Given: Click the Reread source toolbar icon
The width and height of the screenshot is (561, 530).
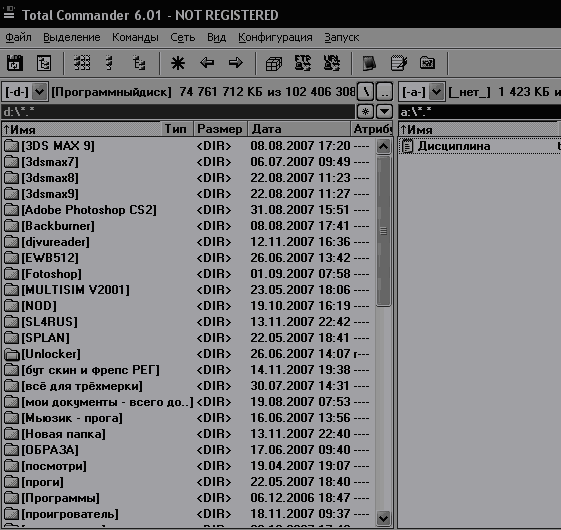Looking at the screenshot, I should point(15,63).
